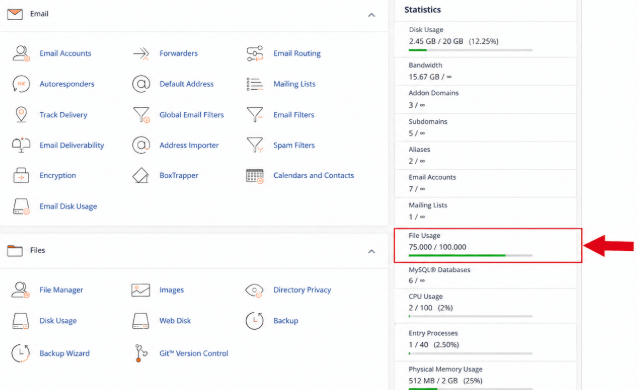This screenshot has width=638, height=390.
Task: Open the File Manager link
Action: pyautogui.click(x=61, y=290)
